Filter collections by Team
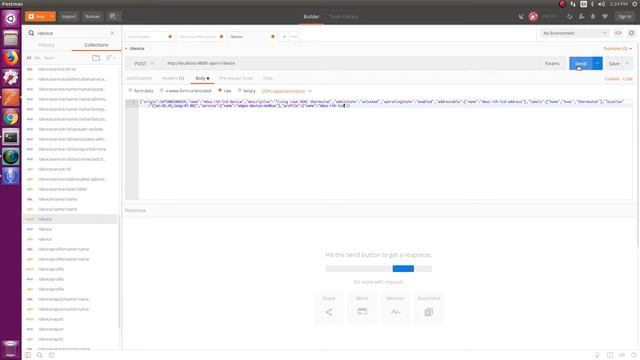The width and height of the screenshot is (640, 360). (49, 58)
